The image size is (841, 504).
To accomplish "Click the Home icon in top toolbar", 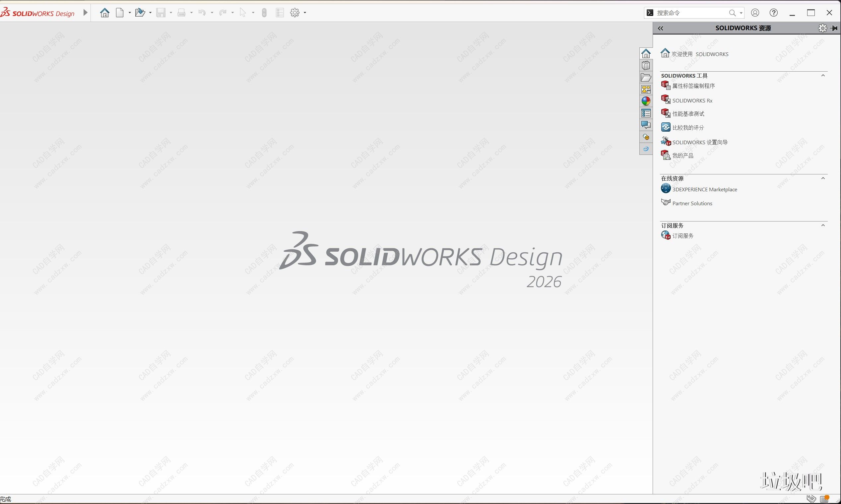I will pyautogui.click(x=104, y=13).
